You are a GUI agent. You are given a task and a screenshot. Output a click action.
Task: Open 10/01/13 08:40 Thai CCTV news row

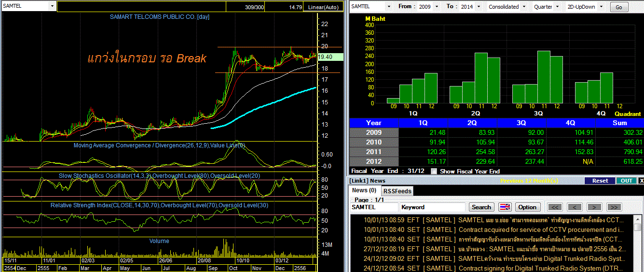coord(492,239)
